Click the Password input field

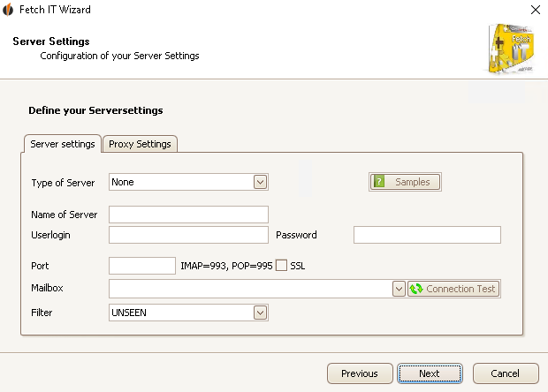(427, 235)
